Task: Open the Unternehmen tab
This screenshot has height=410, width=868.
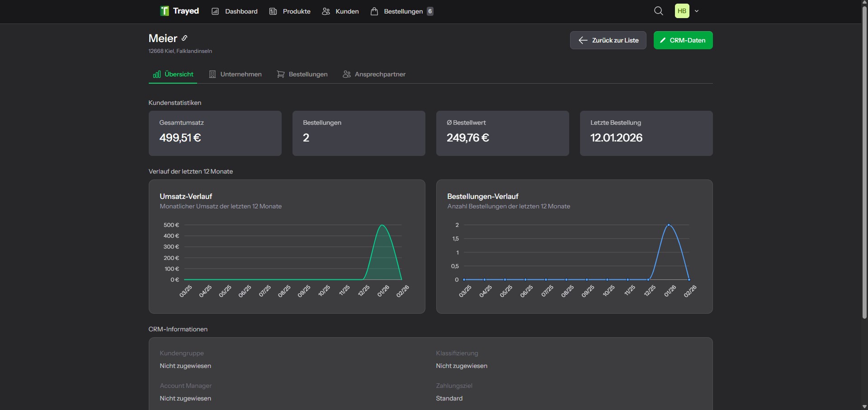Action: (235, 74)
